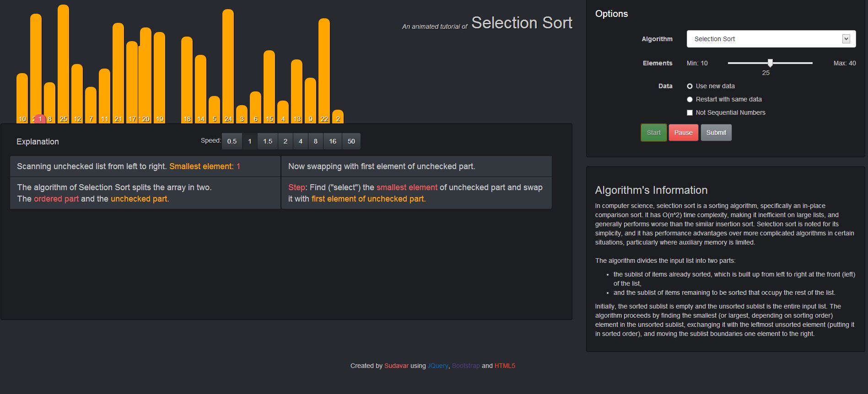Click the Selection Sort combo box
Viewport: 868px width, 394px height.
tap(764, 39)
